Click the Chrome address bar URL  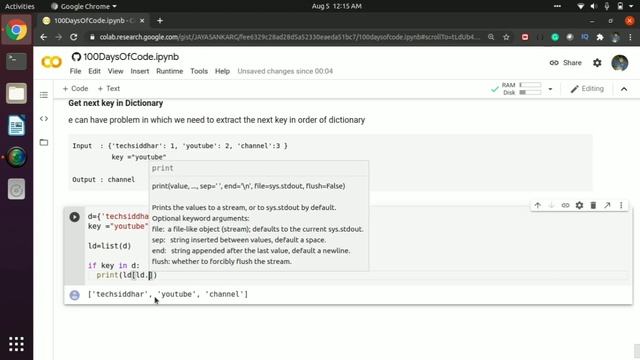[x=289, y=37]
